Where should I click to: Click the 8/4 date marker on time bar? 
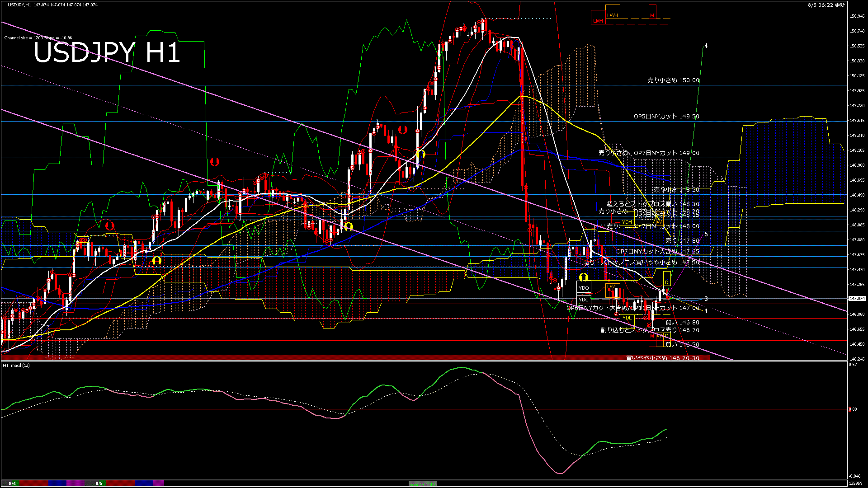click(x=12, y=483)
